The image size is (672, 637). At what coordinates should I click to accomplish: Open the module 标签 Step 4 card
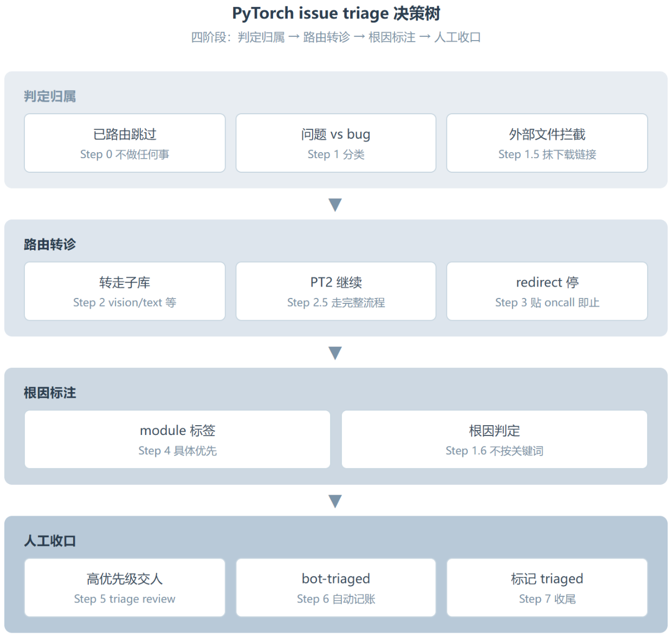[177, 439]
